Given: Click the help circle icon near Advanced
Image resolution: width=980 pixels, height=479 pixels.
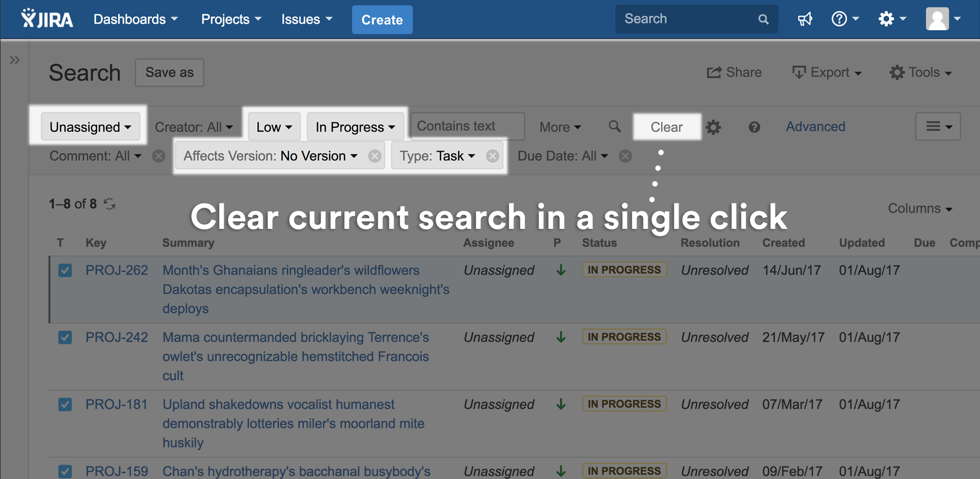Looking at the screenshot, I should [x=754, y=127].
